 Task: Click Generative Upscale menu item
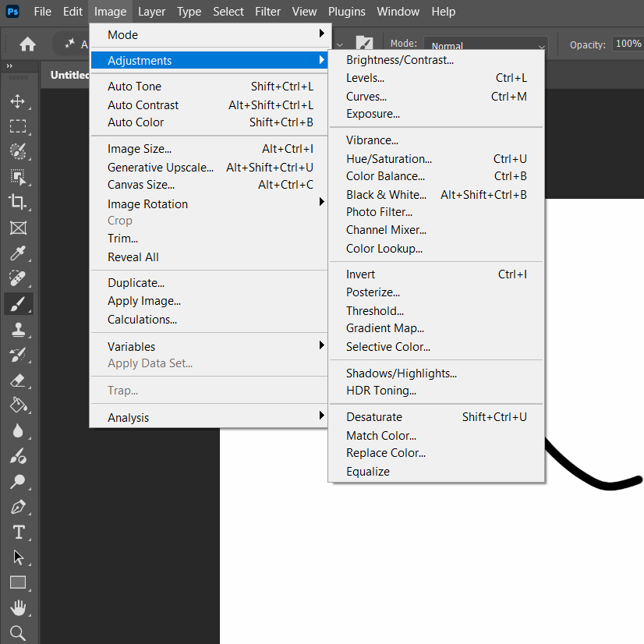coord(209,167)
